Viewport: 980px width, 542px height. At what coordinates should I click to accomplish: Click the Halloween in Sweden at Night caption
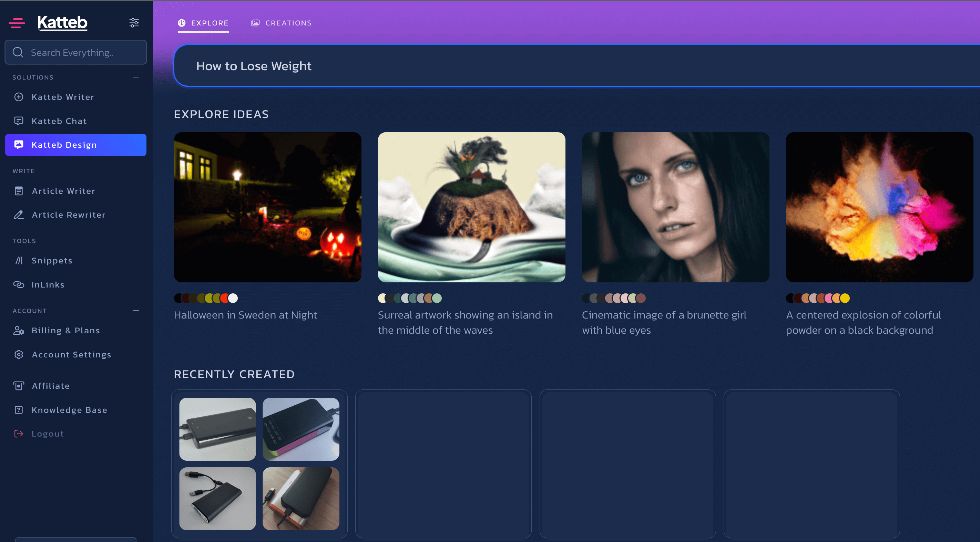tap(245, 315)
